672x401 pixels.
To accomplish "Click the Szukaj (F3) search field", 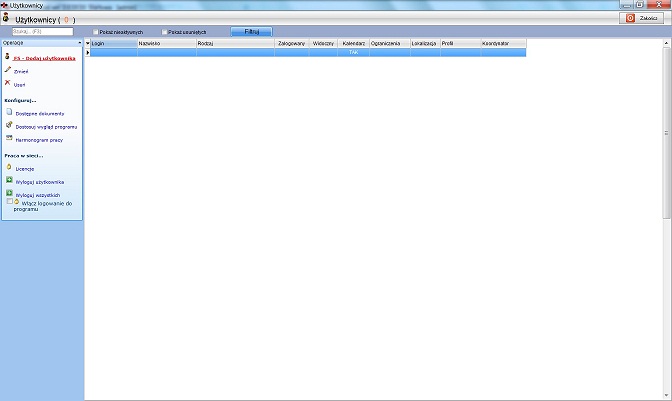I will click(x=42, y=32).
